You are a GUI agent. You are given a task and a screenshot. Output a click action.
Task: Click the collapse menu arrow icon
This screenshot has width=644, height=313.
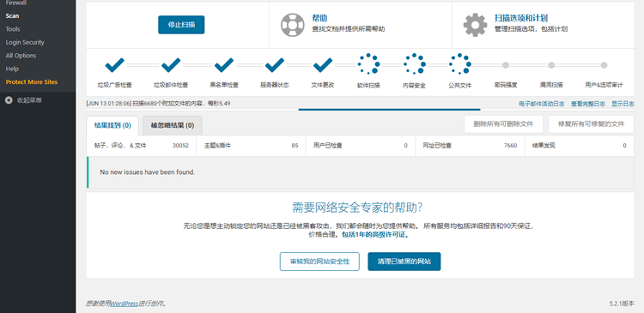(x=9, y=100)
